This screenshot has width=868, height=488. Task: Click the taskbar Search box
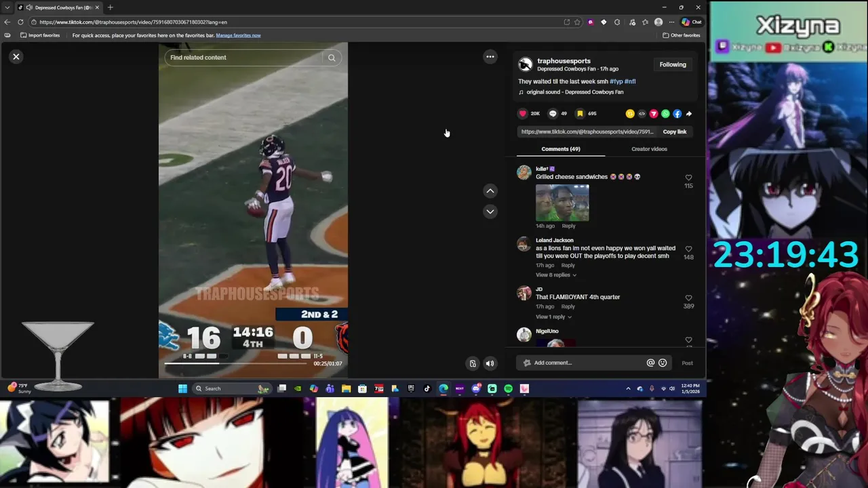click(232, 388)
